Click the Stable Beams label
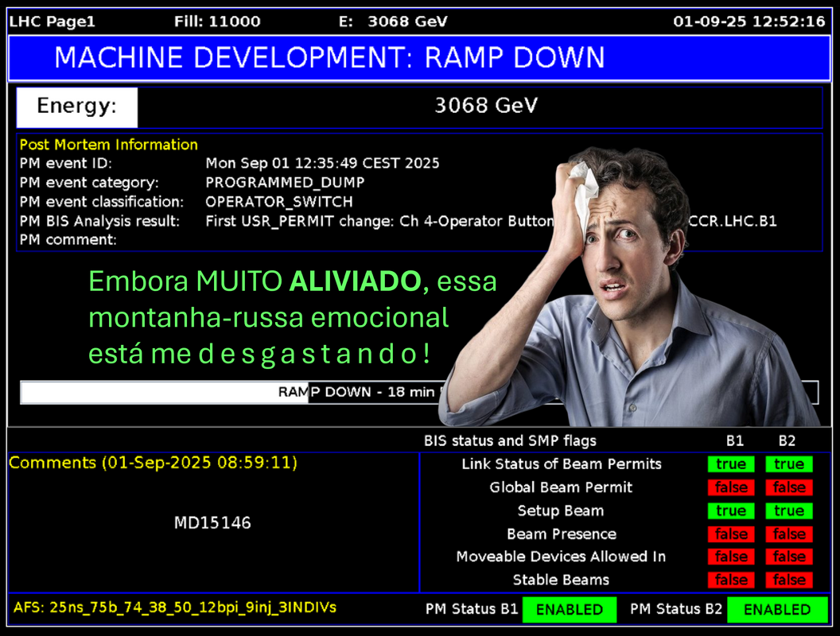The image size is (840, 636). (561, 580)
